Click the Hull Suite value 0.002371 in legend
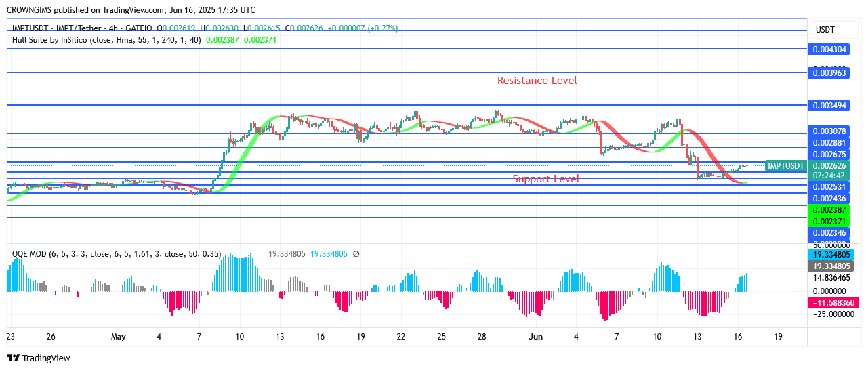 point(260,40)
